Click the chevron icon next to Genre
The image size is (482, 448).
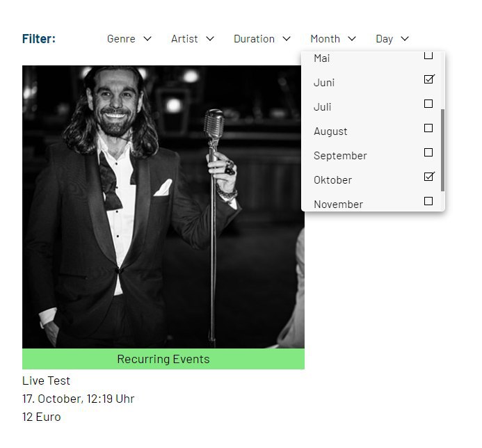(147, 39)
